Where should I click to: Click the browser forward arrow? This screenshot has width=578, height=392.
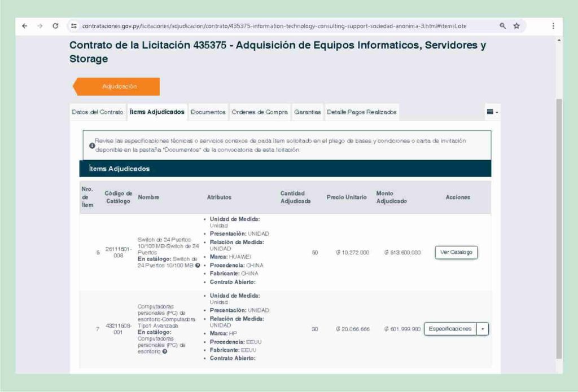click(40, 26)
